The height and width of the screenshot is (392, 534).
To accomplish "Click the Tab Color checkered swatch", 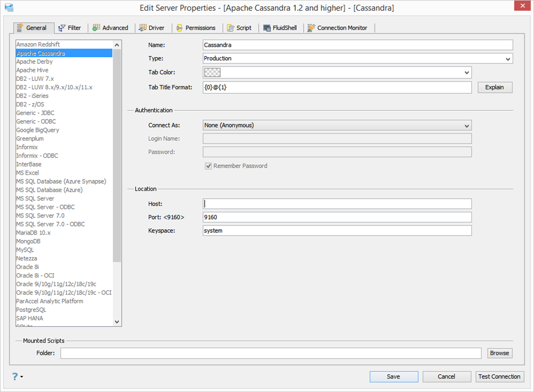I will click(x=213, y=73).
